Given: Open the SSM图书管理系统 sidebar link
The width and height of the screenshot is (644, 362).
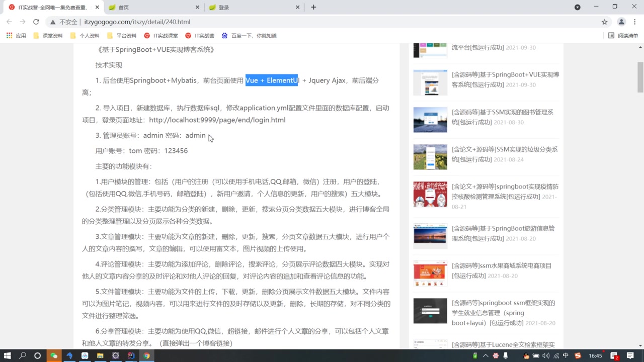Looking at the screenshot, I should 502,117.
